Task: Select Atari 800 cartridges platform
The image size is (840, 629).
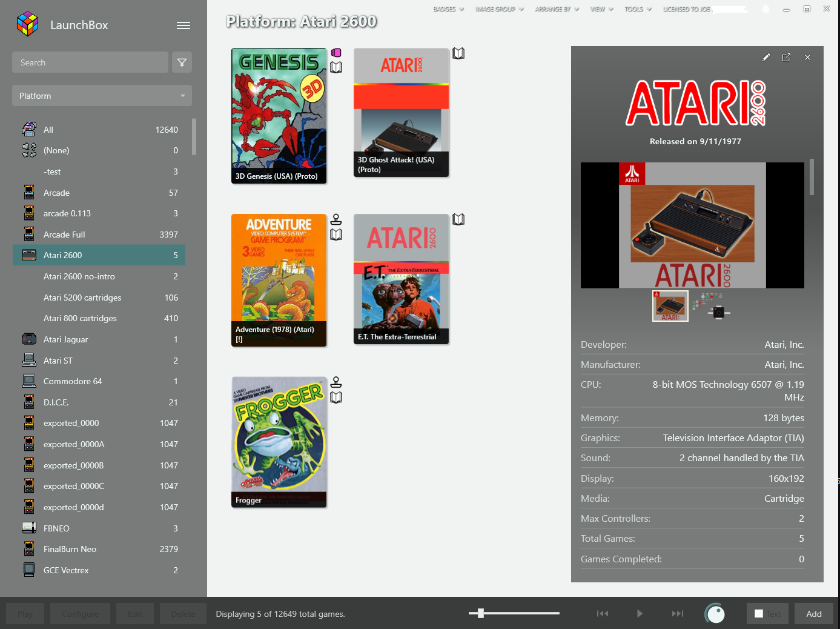Action: 99,318
